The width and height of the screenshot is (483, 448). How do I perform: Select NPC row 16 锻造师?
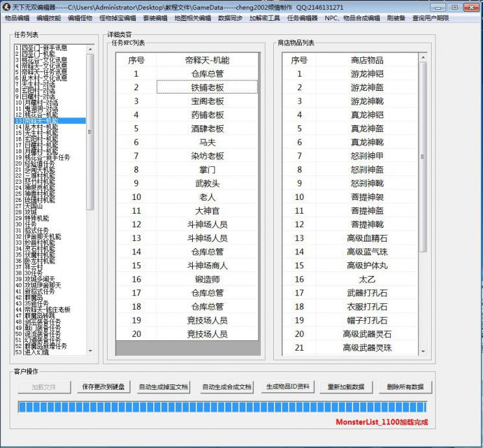tap(207, 279)
